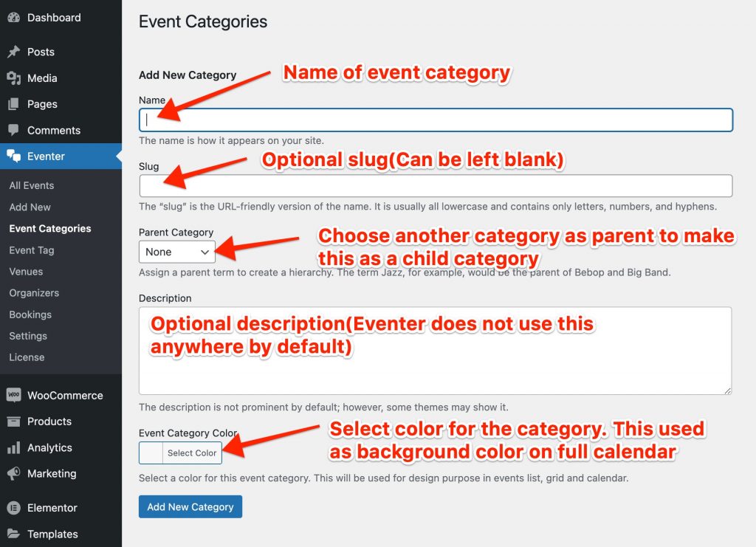This screenshot has width=756, height=547.
Task: Click the Elementor logo icon
Action: click(13, 507)
